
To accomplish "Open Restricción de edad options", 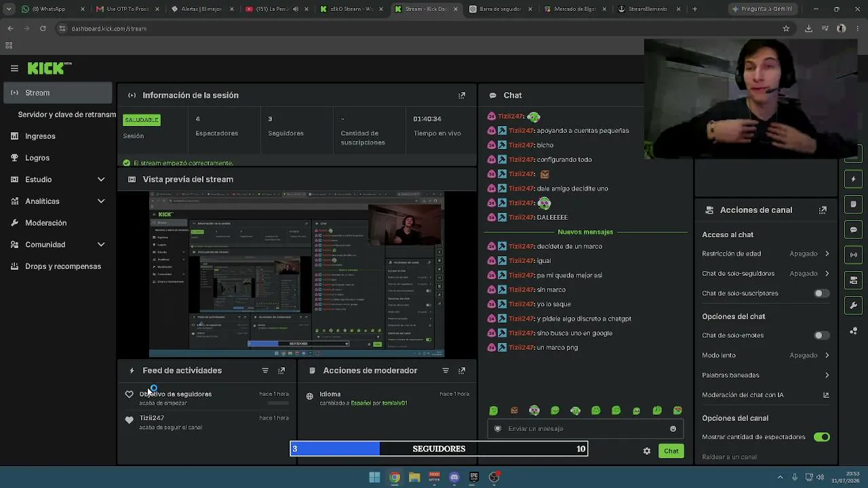I will point(766,253).
